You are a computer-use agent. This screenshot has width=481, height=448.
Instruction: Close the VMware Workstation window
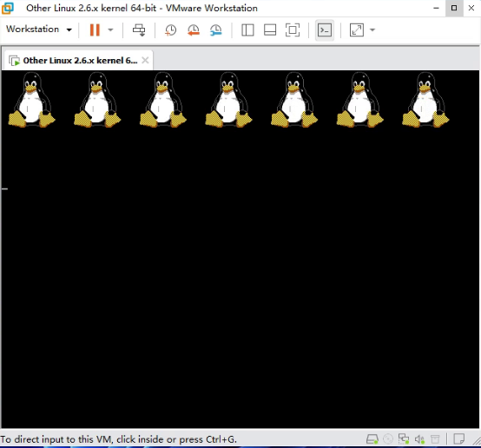pyautogui.click(x=471, y=9)
